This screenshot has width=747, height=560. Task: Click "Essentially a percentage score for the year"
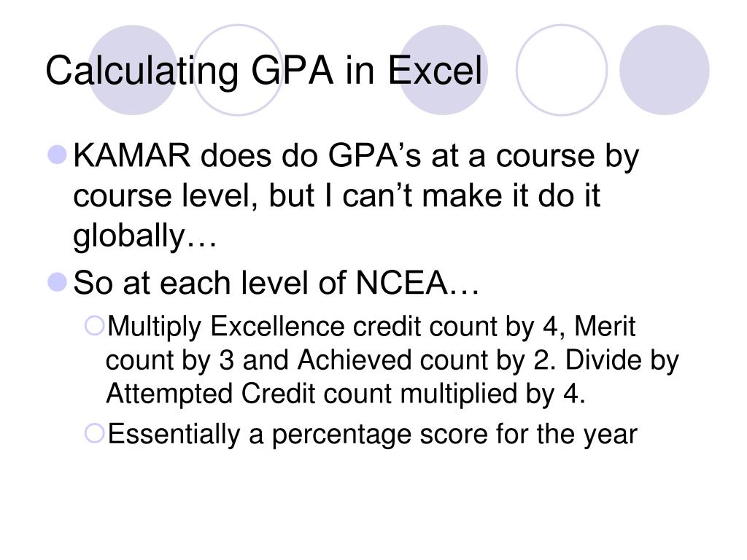[x=372, y=435]
